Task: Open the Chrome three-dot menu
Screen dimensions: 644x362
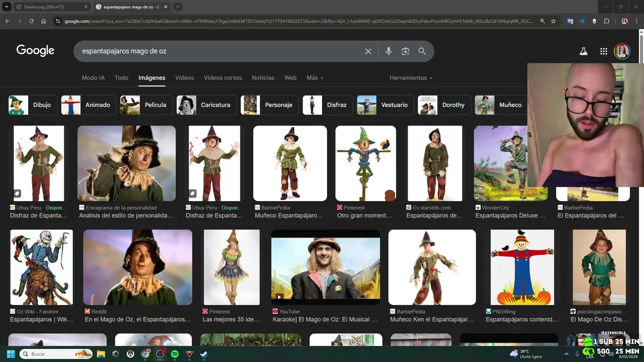Action: (637, 21)
